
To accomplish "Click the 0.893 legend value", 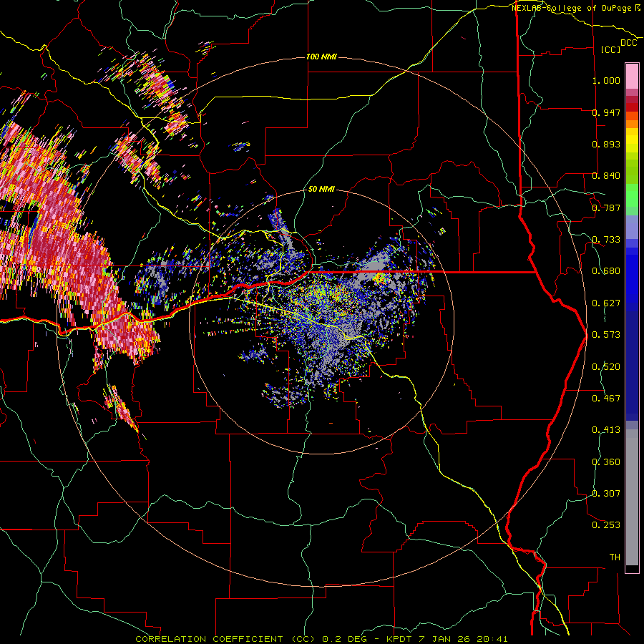I will 606,144.
